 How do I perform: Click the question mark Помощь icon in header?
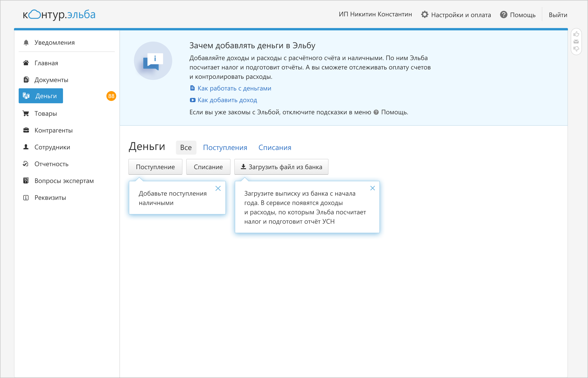pos(504,14)
